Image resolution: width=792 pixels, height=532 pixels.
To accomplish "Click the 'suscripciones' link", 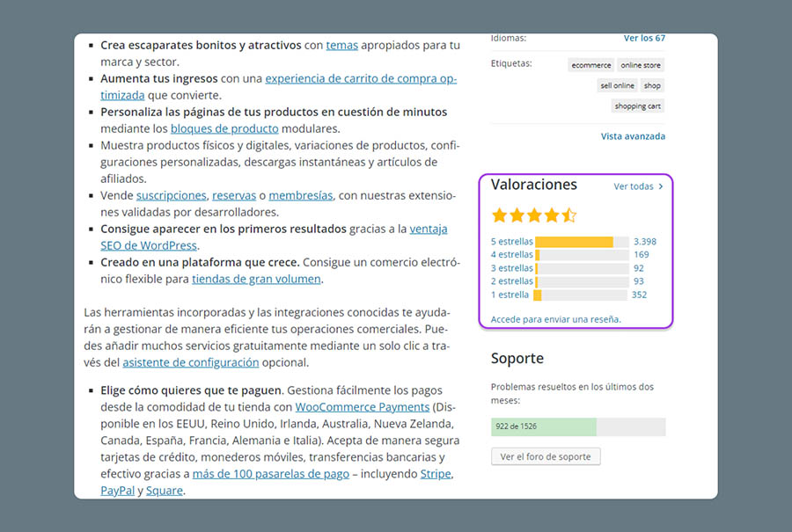I will 171,195.
